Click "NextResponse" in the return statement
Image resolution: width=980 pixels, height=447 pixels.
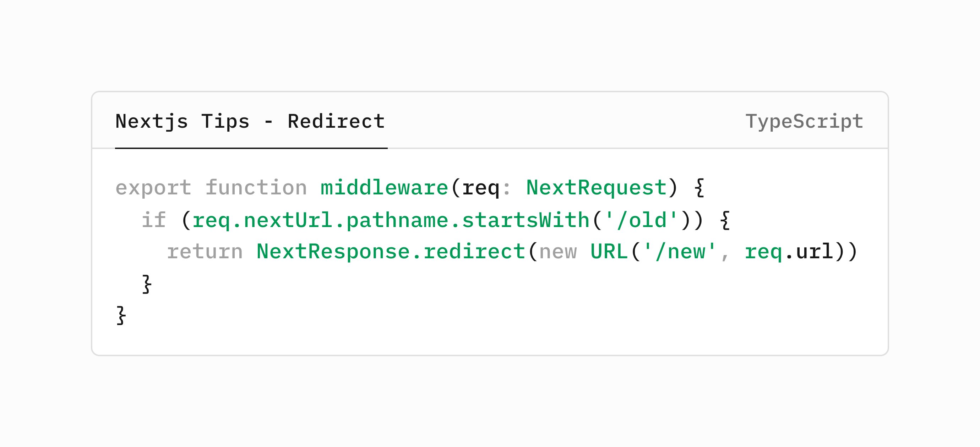(x=333, y=252)
